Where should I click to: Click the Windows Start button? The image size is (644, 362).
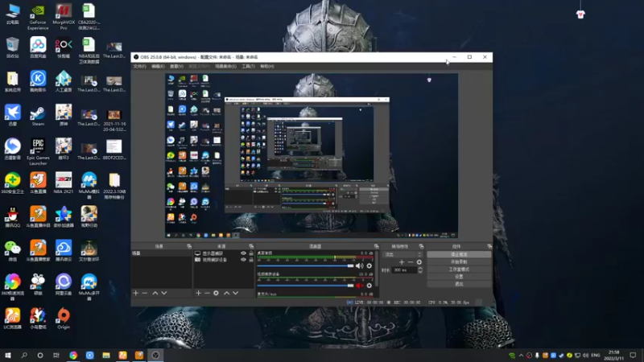(8, 355)
